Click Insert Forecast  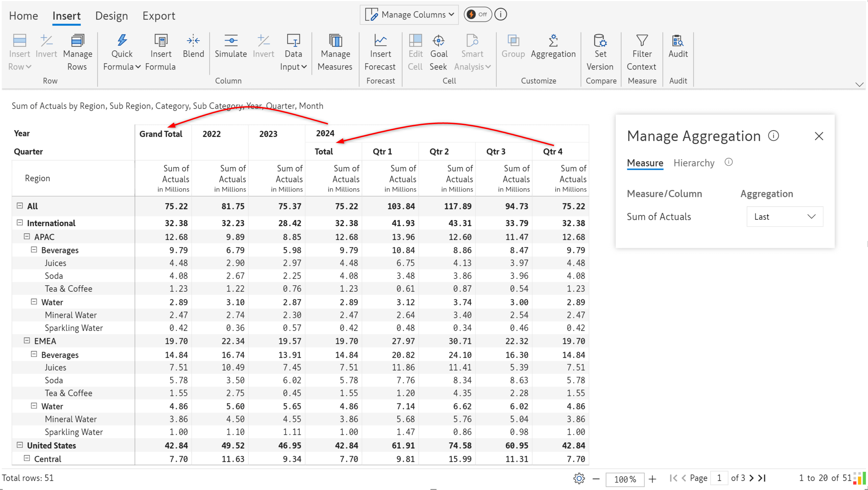(x=380, y=52)
